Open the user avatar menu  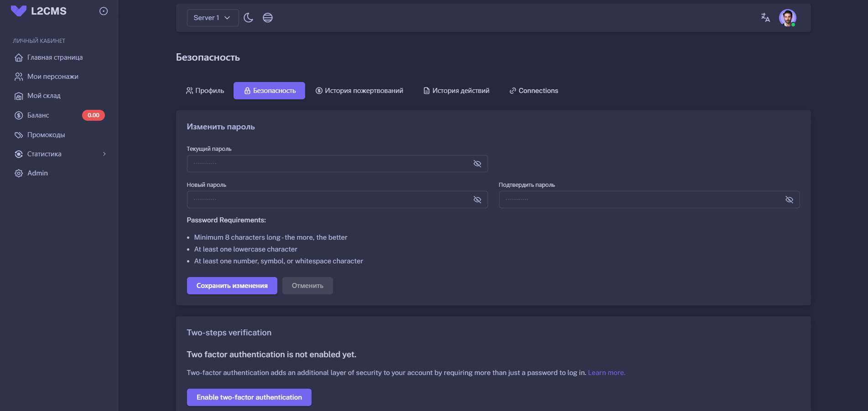(788, 18)
